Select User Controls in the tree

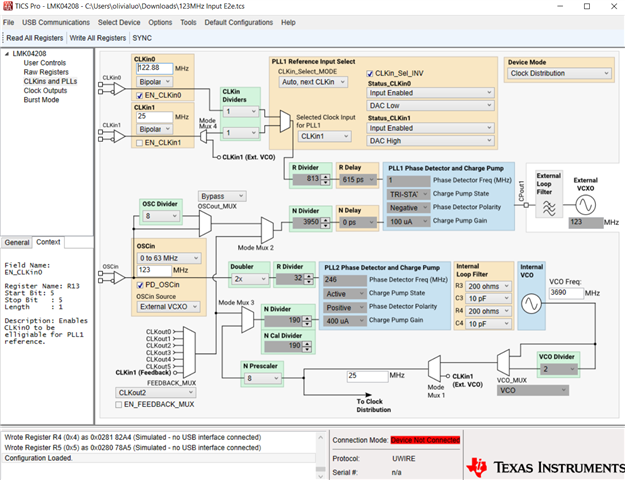click(45, 63)
